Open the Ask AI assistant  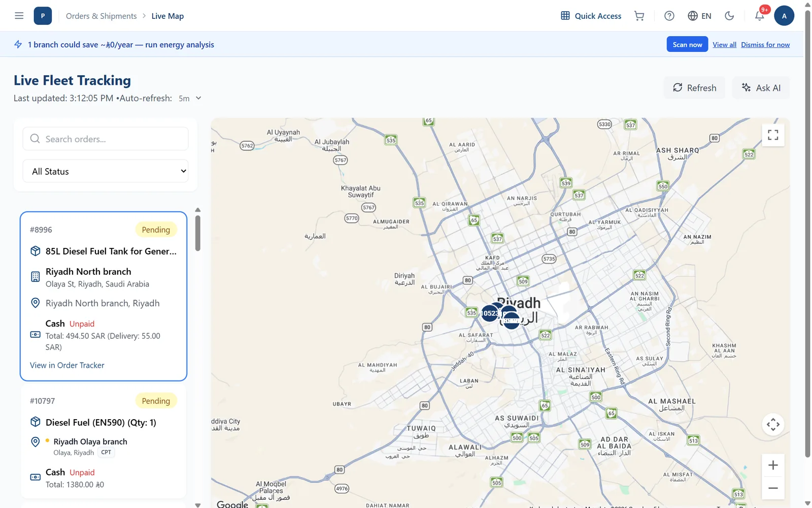[x=761, y=88]
